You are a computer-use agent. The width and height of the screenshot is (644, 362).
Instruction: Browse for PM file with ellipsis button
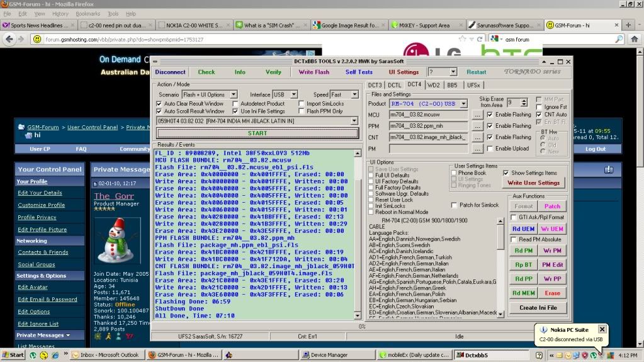coord(477,149)
